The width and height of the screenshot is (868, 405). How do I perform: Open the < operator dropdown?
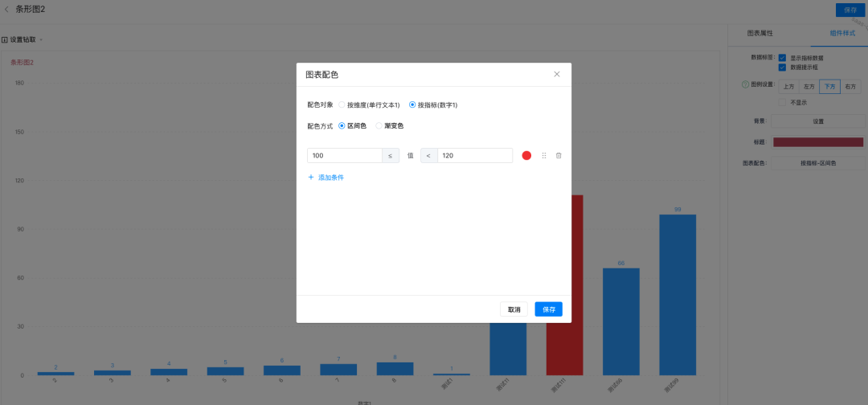[x=429, y=155]
